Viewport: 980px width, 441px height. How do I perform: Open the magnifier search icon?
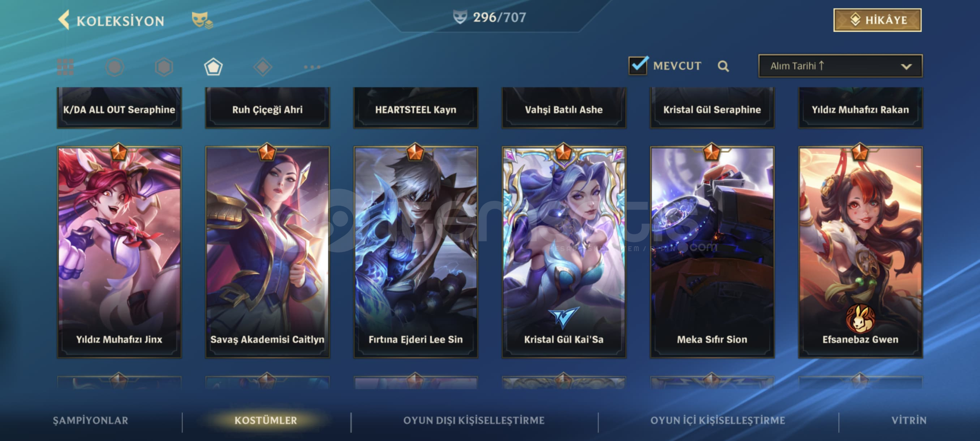[723, 66]
